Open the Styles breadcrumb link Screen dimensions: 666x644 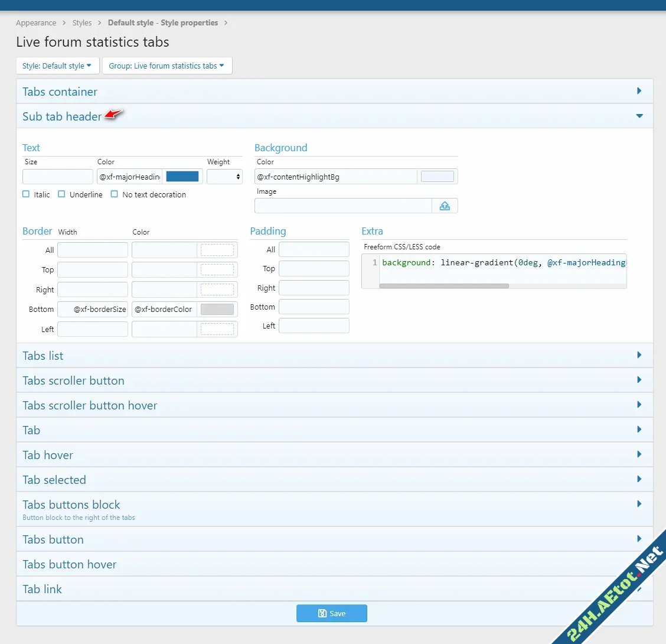click(81, 22)
